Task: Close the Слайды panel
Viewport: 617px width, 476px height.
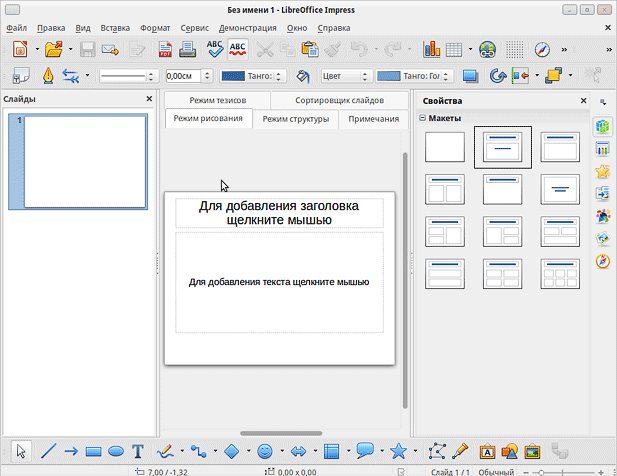Action: tap(149, 99)
